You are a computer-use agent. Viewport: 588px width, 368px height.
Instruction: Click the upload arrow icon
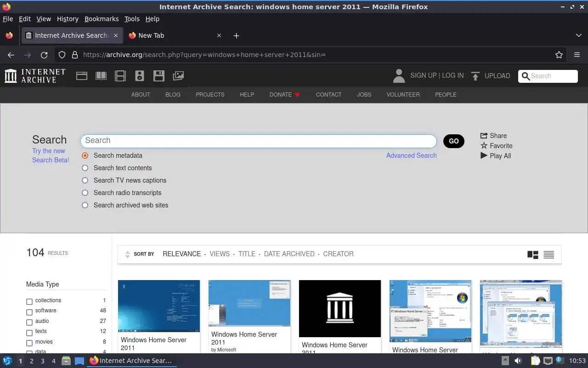tap(475, 76)
